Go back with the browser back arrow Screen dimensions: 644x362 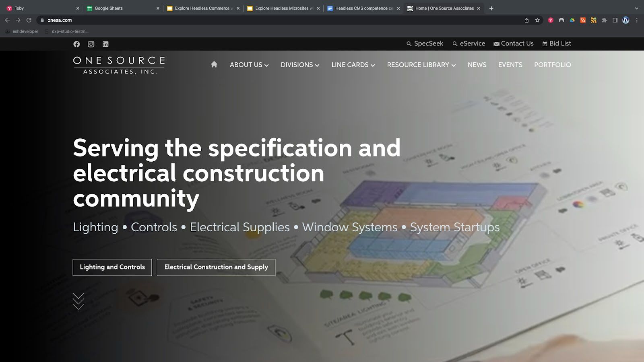point(7,20)
